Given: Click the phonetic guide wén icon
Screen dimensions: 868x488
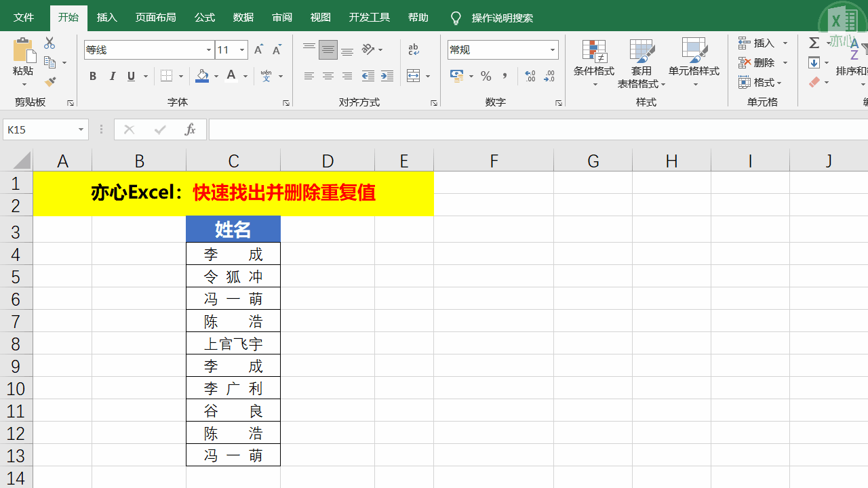Looking at the screenshot, I should [267, 76].
